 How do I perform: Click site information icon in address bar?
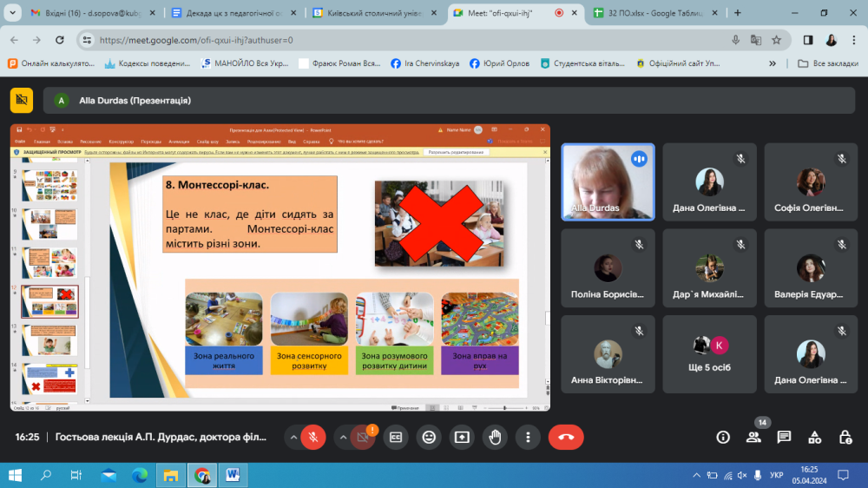[x=87, y=40]
